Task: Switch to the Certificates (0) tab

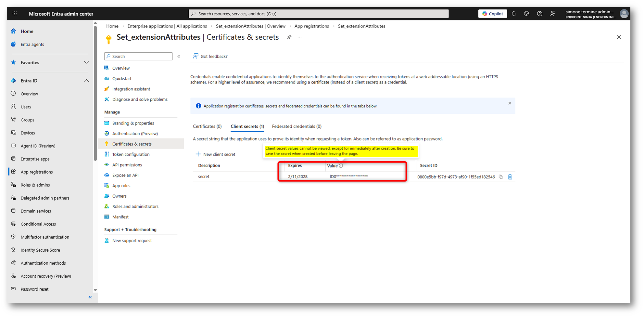Action: (207, 126)
